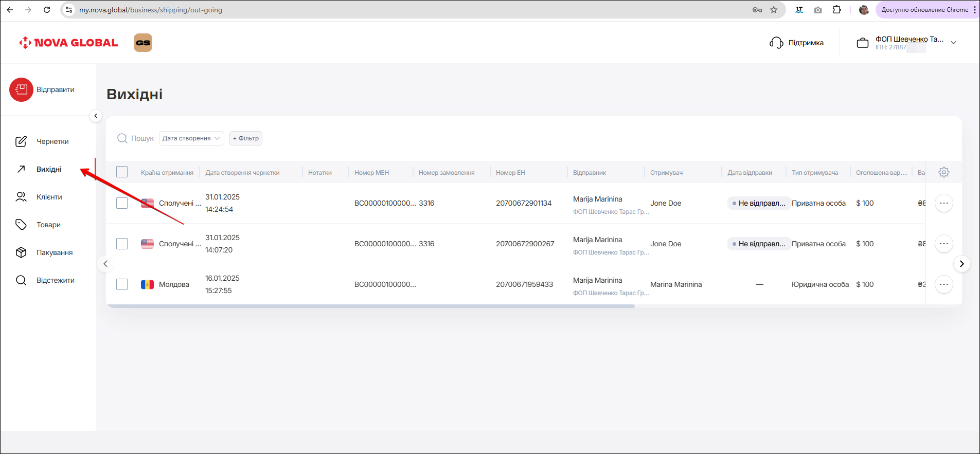The image size is (980, 454).
Task: Collapse the left sidebar using the arrow button
Action: [96, 116]
